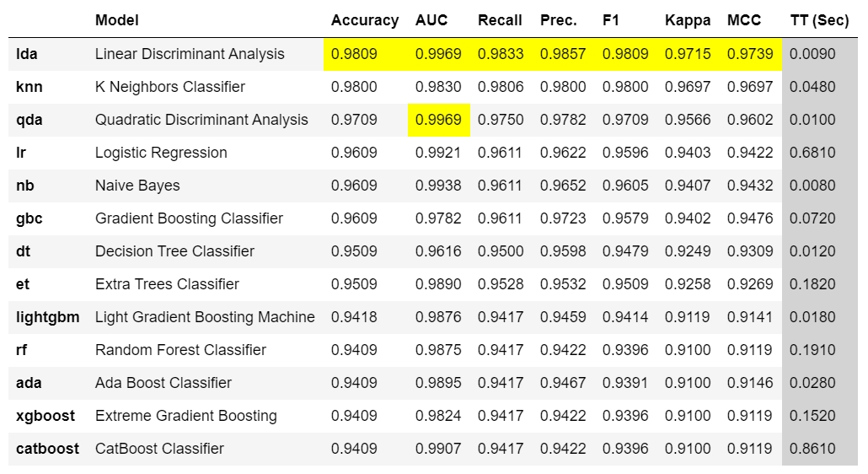Click the catboost TT value 0.8610

812,449
